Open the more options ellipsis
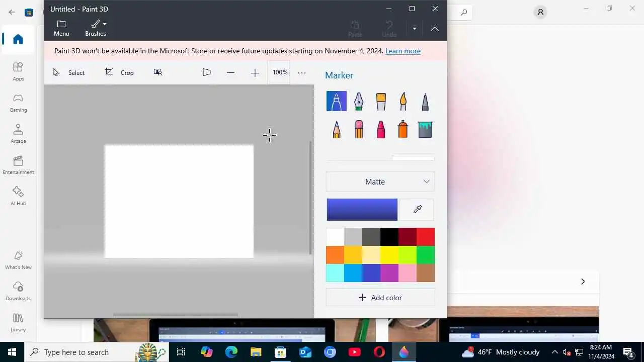 (302, 72)
